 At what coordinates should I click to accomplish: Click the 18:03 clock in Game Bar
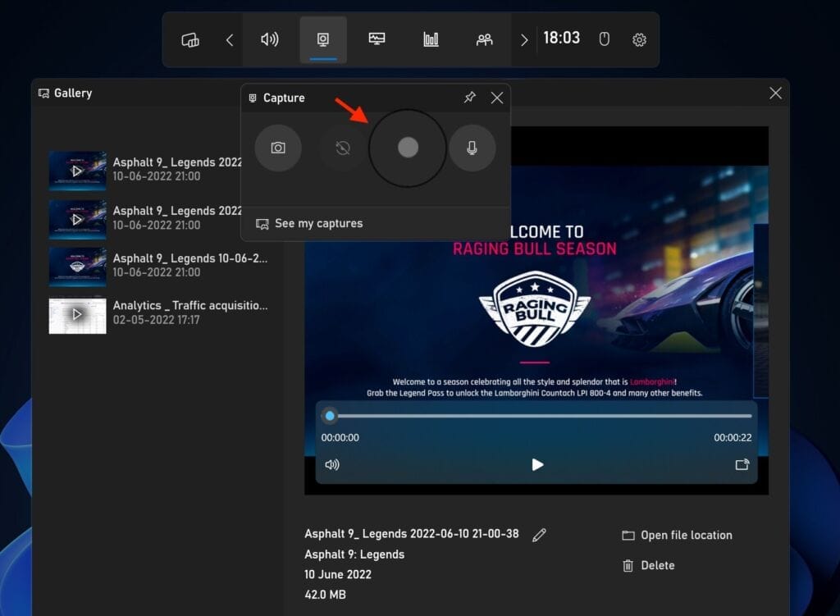pos(561,38)
